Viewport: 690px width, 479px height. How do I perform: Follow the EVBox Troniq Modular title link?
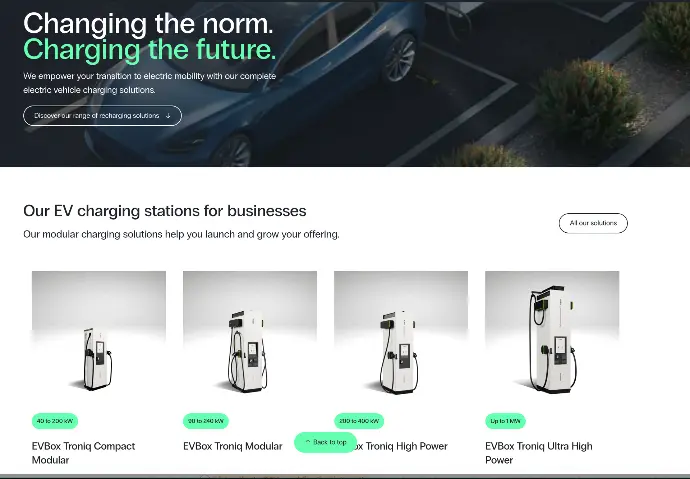[x=233, y=446]
